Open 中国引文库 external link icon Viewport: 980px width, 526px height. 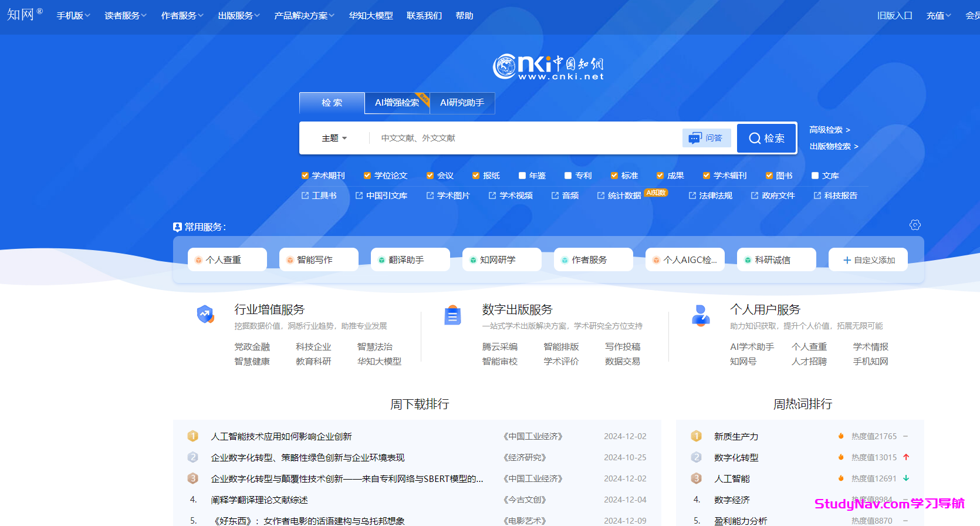(x=359, y=195)
